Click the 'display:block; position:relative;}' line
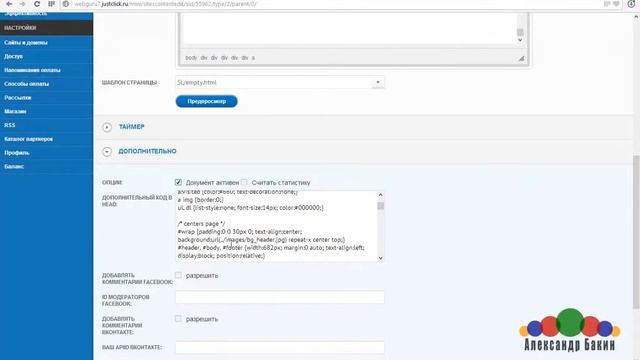 click(x=221, y=256)
